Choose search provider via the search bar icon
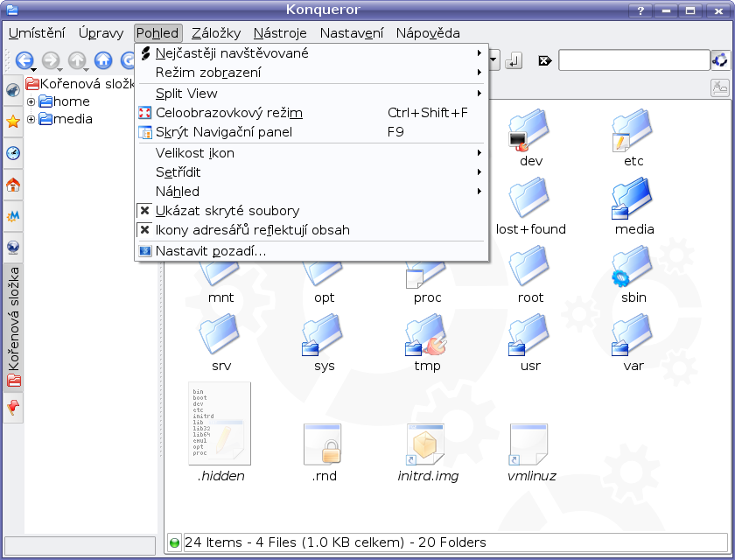The height and width of the screenshot is (560, 735). [720, 60]
